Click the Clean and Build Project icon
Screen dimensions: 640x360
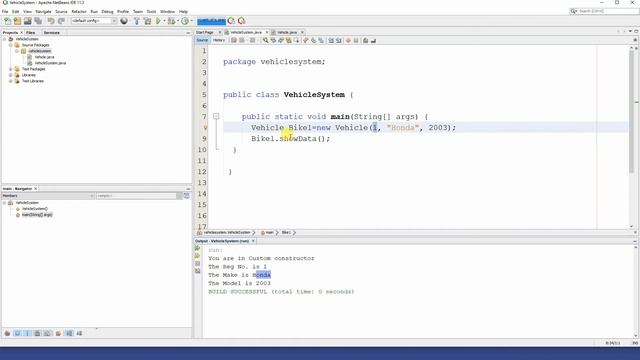(147, 21)
